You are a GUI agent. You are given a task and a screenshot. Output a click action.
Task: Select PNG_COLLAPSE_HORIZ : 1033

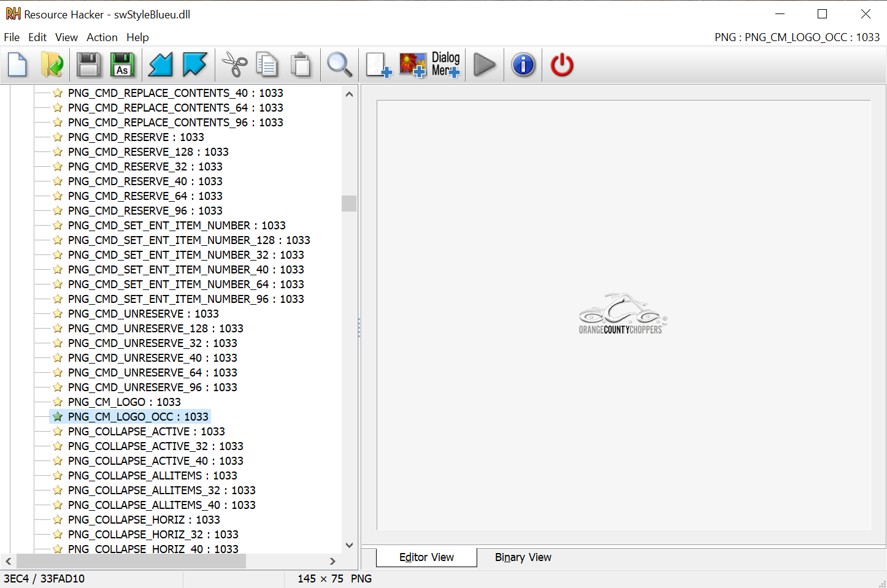[144, 519]
